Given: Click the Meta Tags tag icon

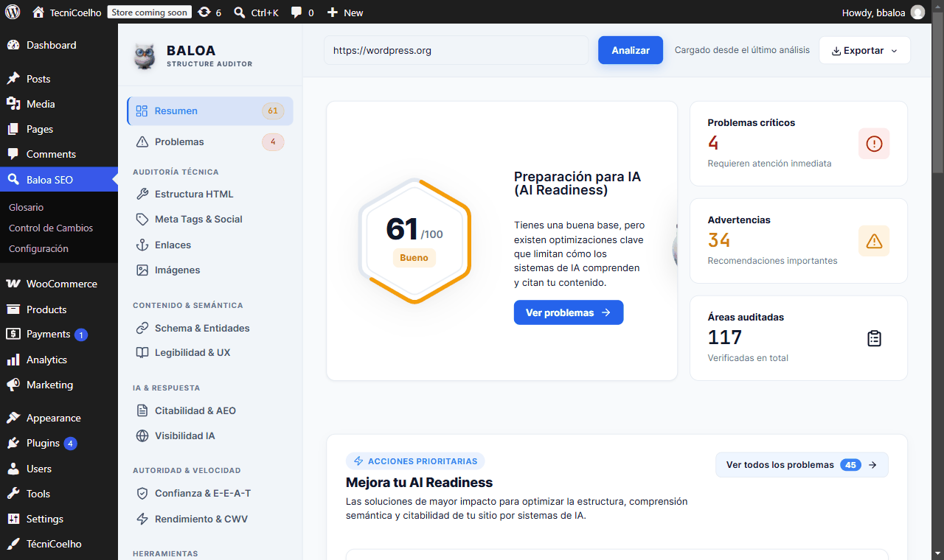Looking at the screenshot, I should coord(142,219).
